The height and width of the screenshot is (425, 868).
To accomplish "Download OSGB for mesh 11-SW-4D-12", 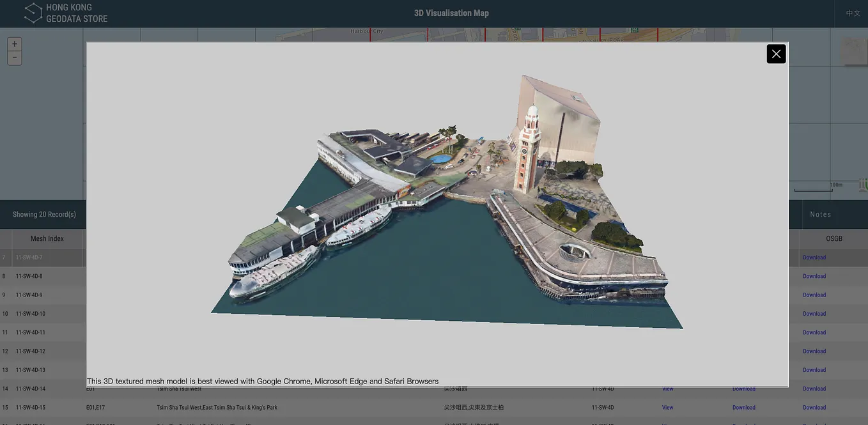I will coord(814,352).
